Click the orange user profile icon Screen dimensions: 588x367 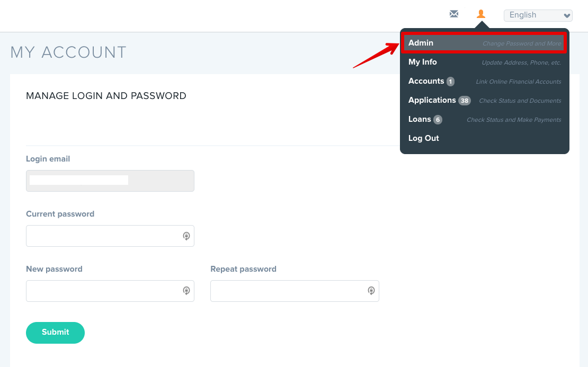point(481,14)
